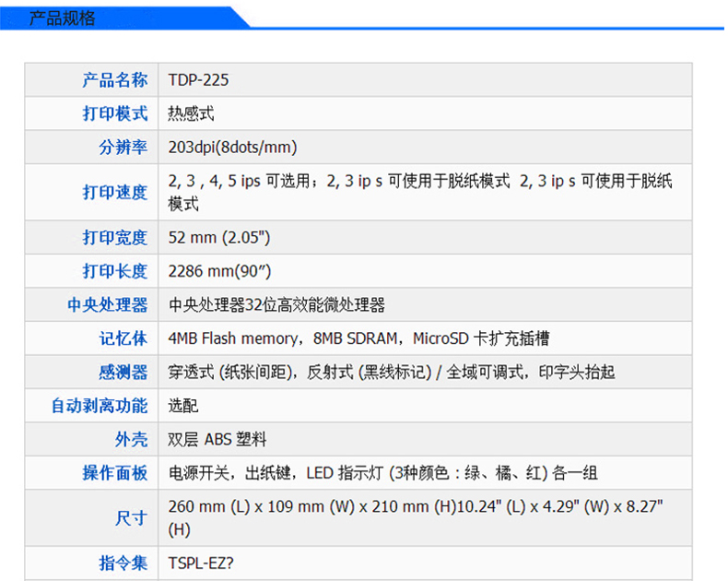
Task: Select the 2286 mm(90″) length value
Action: [x=219, y=271]
